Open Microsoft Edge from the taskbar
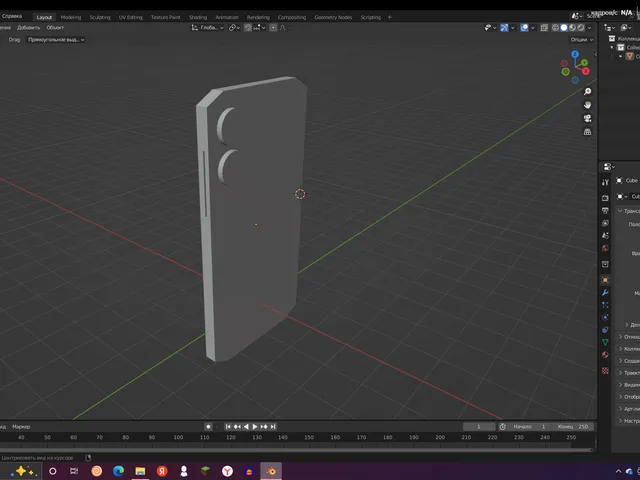This screenshot has height=480, width=640. (118, 471)
